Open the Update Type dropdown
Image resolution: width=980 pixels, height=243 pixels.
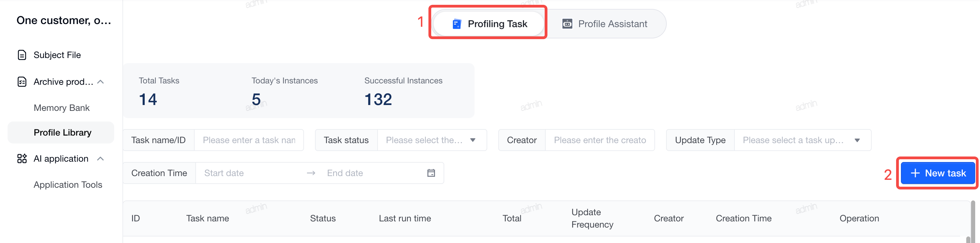(803, 140)
